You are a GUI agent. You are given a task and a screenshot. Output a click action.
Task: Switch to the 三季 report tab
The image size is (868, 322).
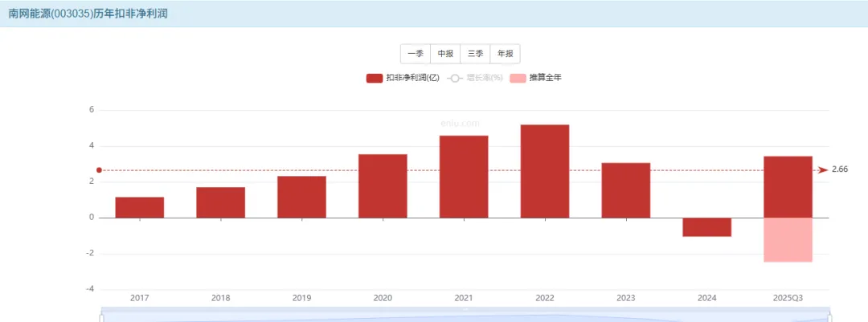(x=476, y=54)
